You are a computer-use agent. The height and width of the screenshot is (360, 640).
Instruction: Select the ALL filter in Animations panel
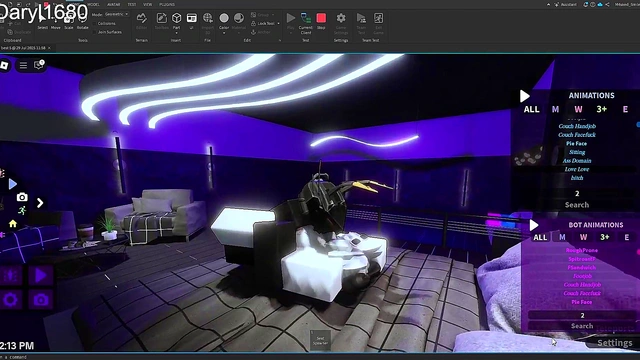coord(531,109)
